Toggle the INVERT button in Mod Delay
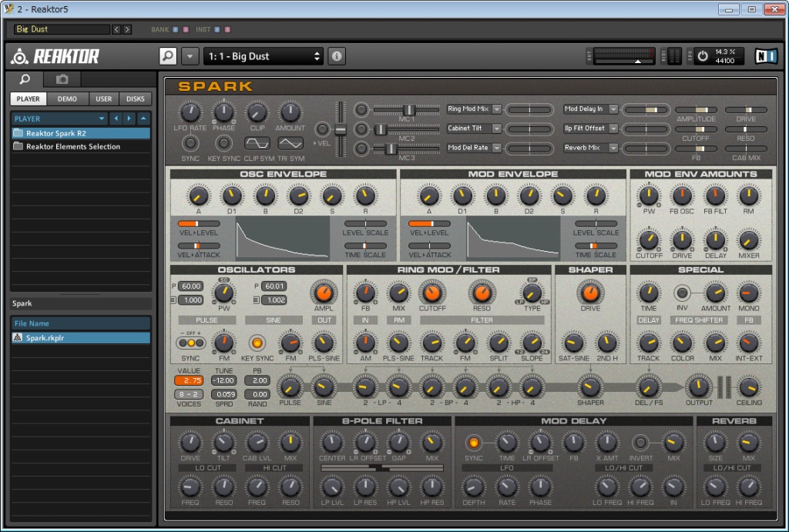The height and width of the screenshot is (532, 789). coord(640,443)
